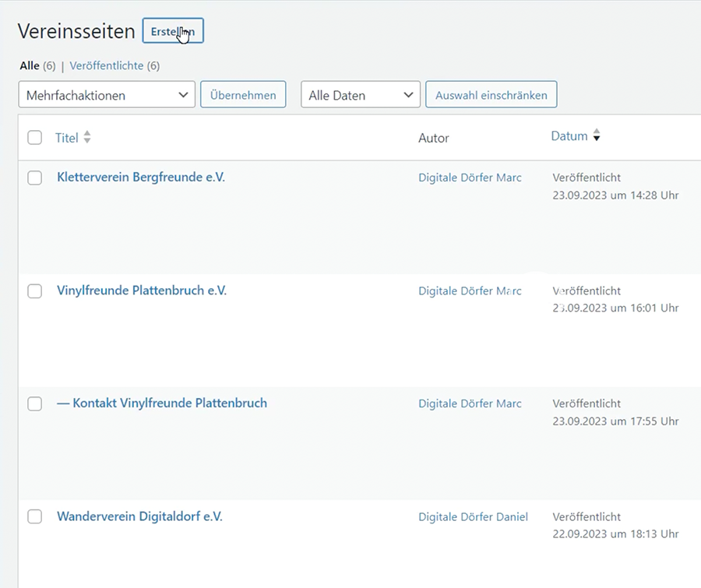
Task: Open the Mehrfachaktionen dropdown
Action: tap(107, 95)
